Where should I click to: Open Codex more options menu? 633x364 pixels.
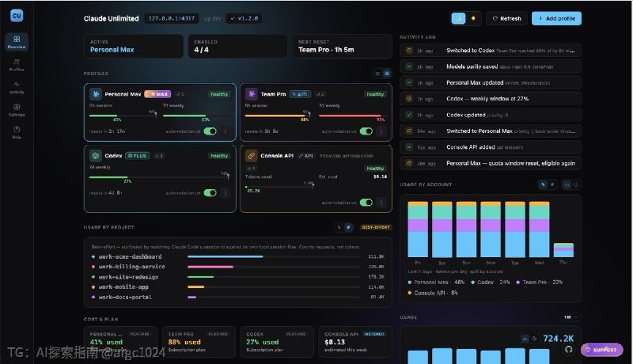coord(226,193)
